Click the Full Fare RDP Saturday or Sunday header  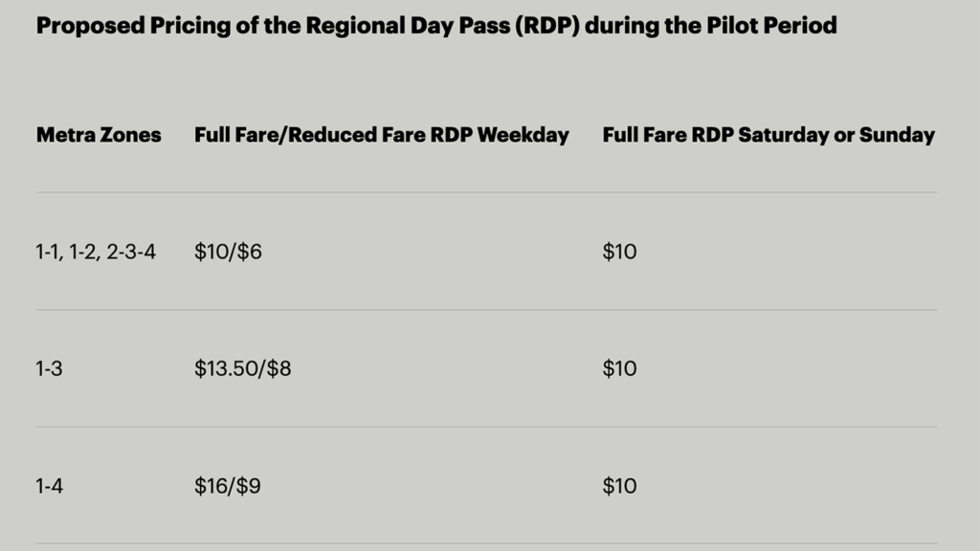[768, 135]
